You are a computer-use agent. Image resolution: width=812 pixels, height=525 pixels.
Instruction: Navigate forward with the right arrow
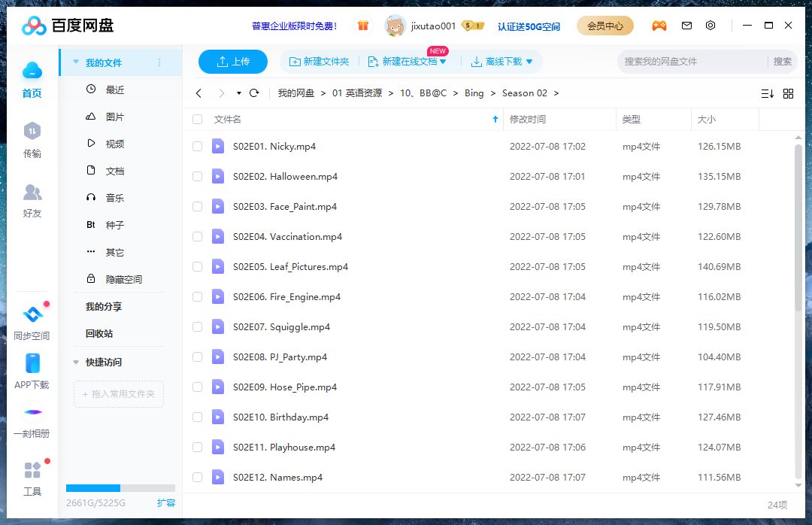coord(222,93)
